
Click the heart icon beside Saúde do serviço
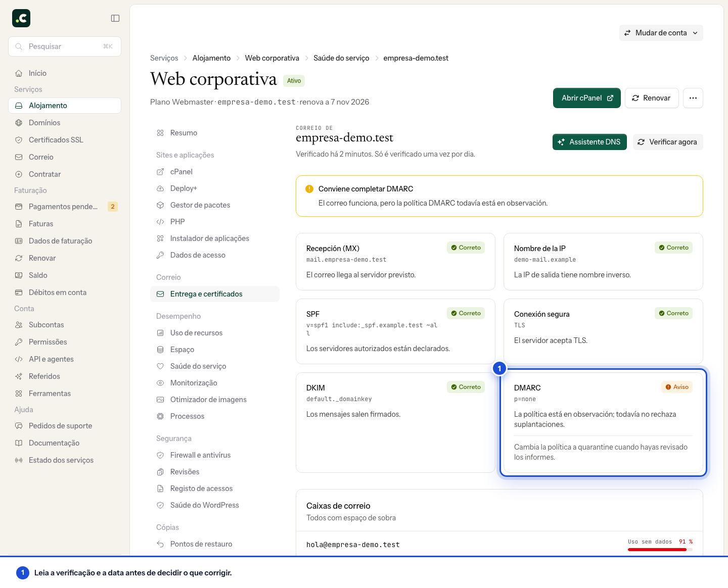point(160,366)
